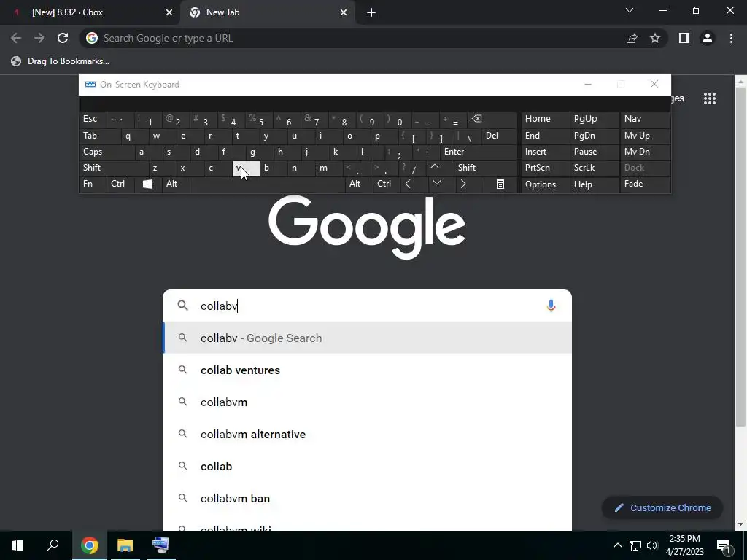Click the Nav key on On-Screen Keyboard
The height and width of the screenshot is (560, 747).
click(645, 119)
